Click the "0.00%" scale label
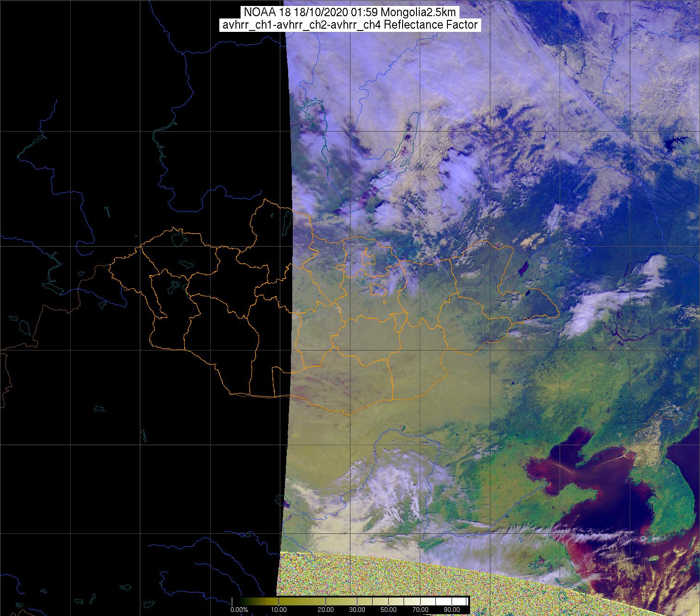 click(x=239, y=610)
